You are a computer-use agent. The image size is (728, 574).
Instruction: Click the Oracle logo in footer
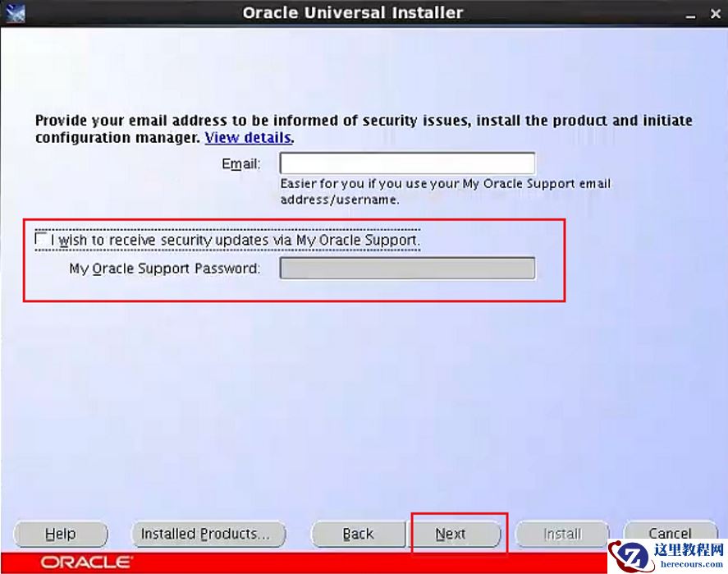tap(86, 563)
